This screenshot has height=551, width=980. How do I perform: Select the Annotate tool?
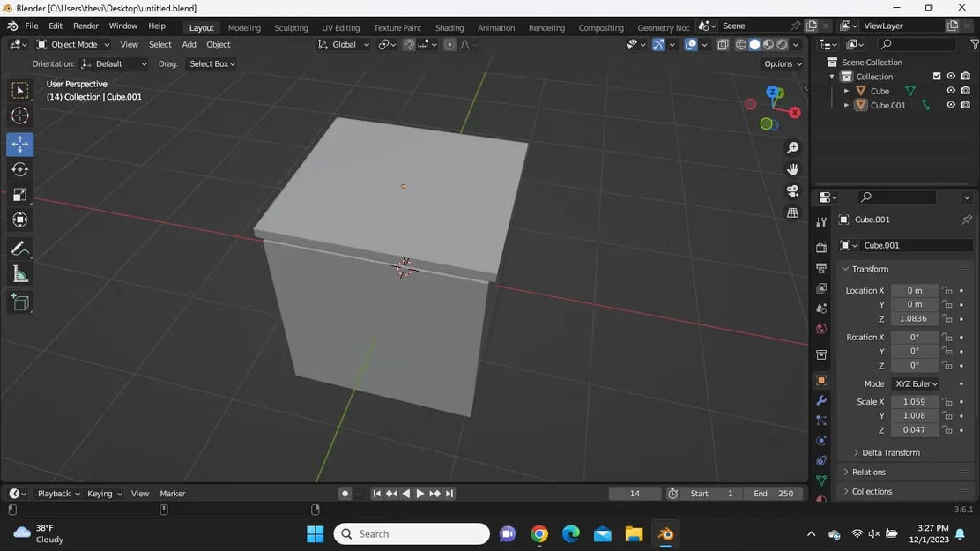coord(20,249)
